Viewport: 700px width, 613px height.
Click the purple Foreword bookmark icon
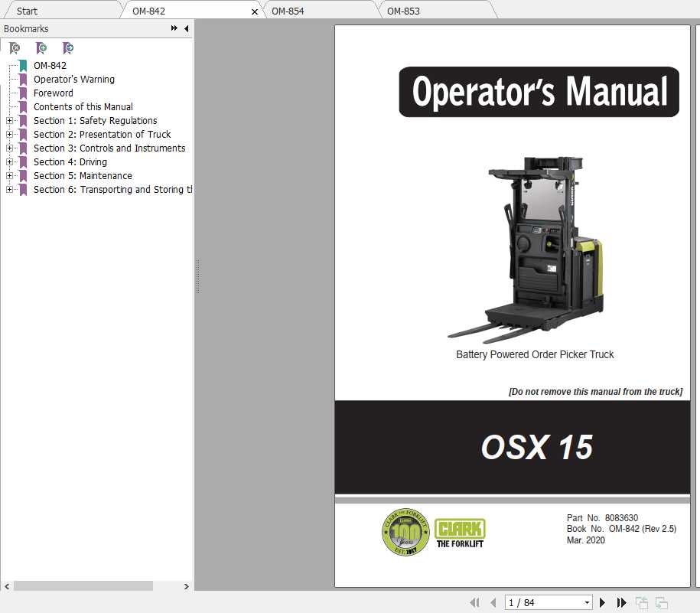pyautogui.click(x=23, y=93)
